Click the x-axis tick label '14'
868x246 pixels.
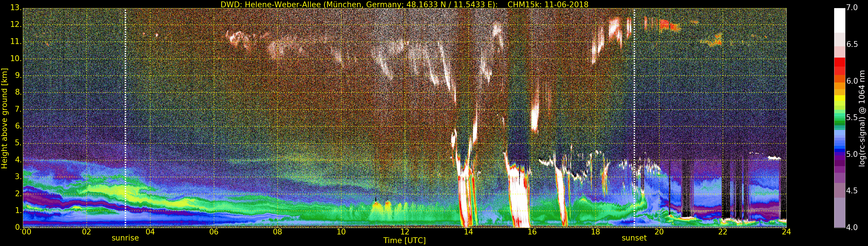coord(468,232)
